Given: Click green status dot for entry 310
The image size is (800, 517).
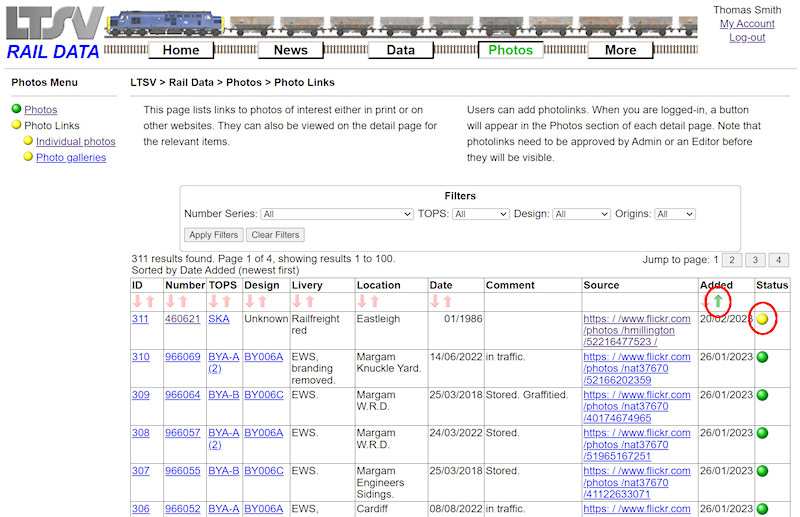Looking at the screenshot, I should click(762, 357).
